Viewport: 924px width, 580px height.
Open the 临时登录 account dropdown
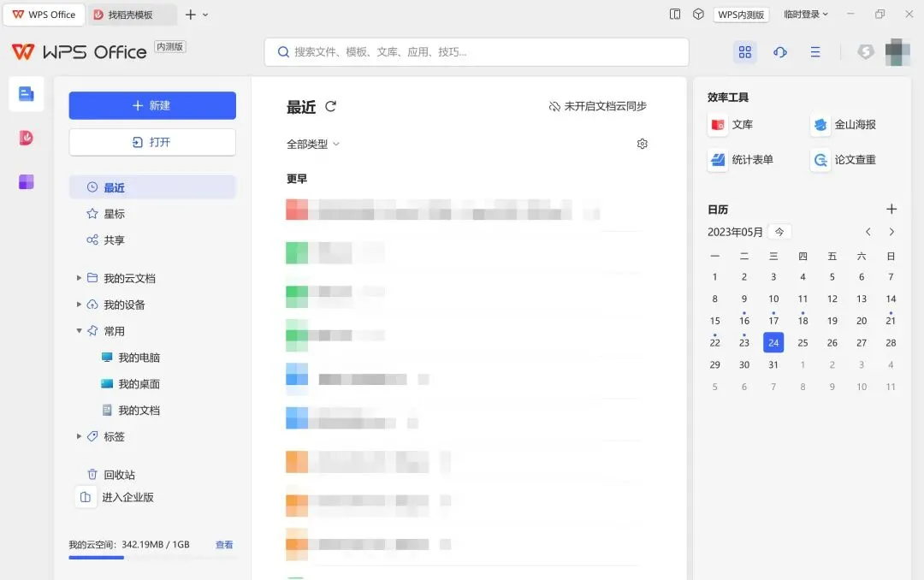pyautogui.click(x=806, y=15)
